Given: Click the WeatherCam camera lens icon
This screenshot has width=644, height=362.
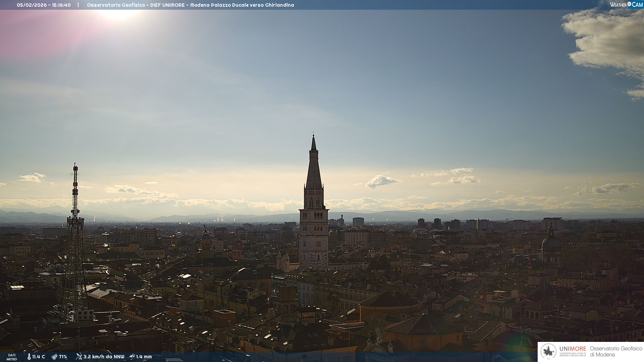Looking at the screenshot, I should pos(629,4).
